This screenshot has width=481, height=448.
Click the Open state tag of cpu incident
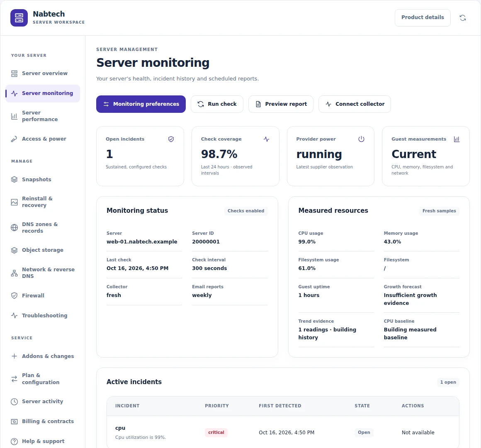coord(364,432)
